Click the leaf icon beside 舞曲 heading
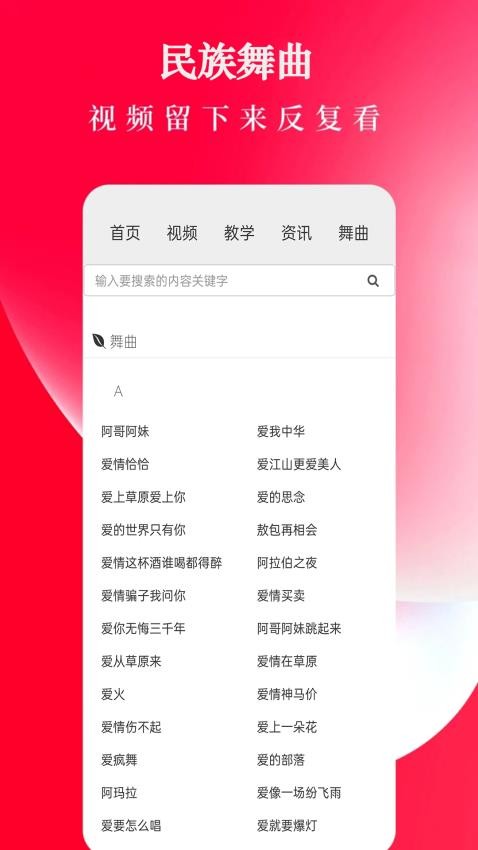 coord(99,342)
